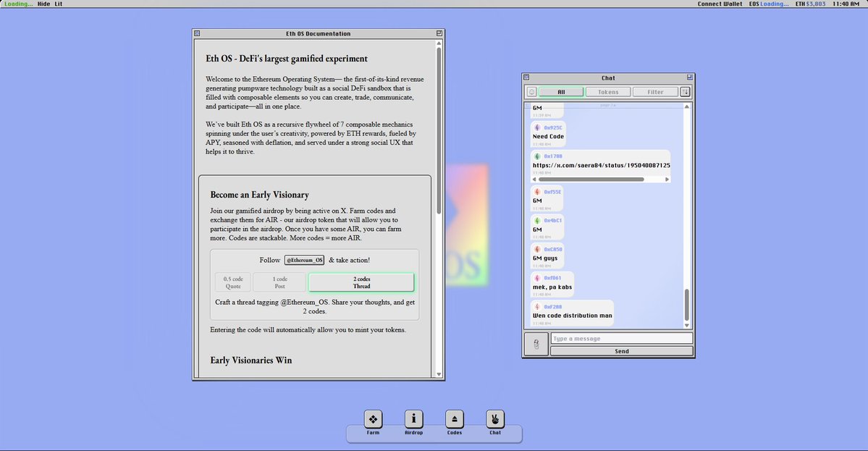The width and height of the screenshot is (868, 451).
Task: Click username 0x1788 in chat
Action: [x=552, y=156]
